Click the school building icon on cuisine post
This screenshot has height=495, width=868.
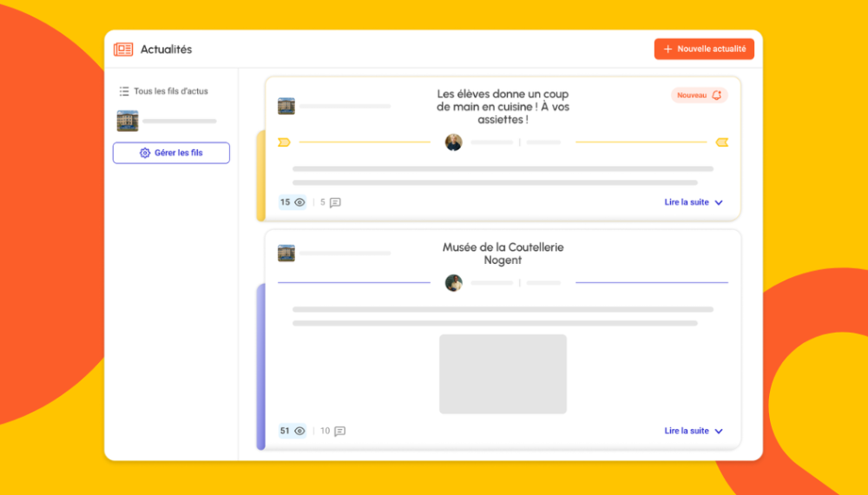286,106
